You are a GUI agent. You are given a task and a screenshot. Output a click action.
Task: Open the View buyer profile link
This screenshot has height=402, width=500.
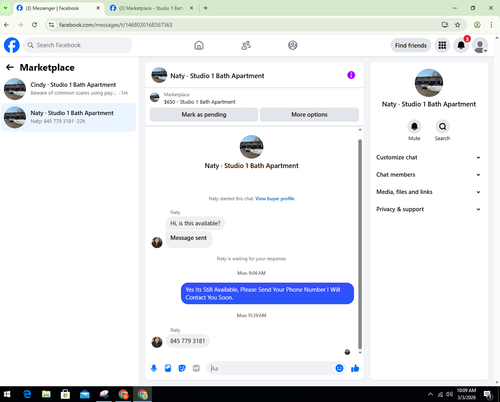[275, 199]
